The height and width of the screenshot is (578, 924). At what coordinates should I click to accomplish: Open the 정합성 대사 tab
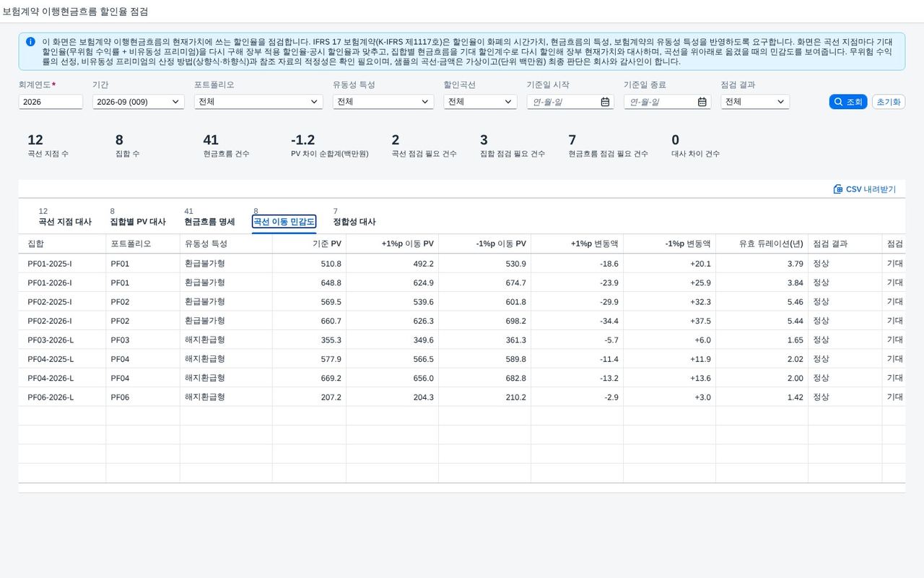coord(354,222)
